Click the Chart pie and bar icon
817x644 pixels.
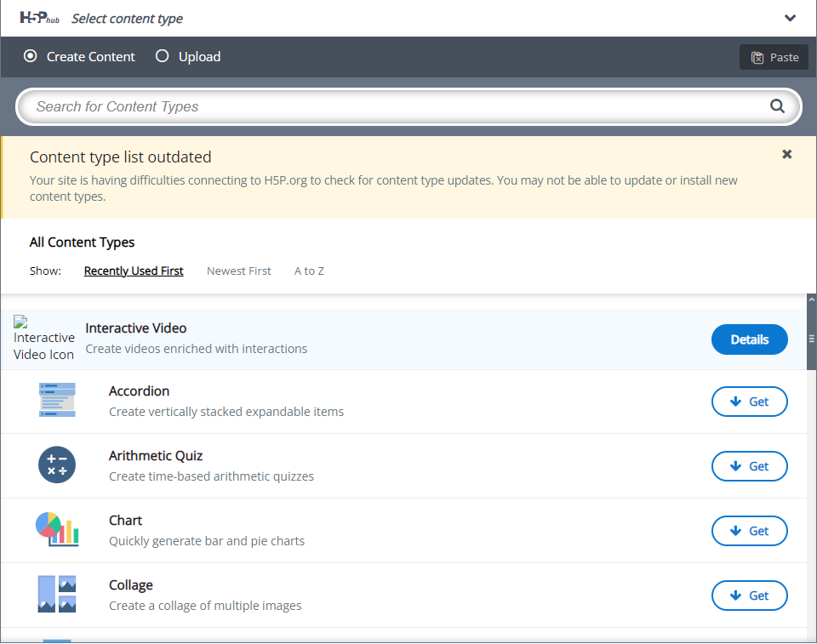57,529
